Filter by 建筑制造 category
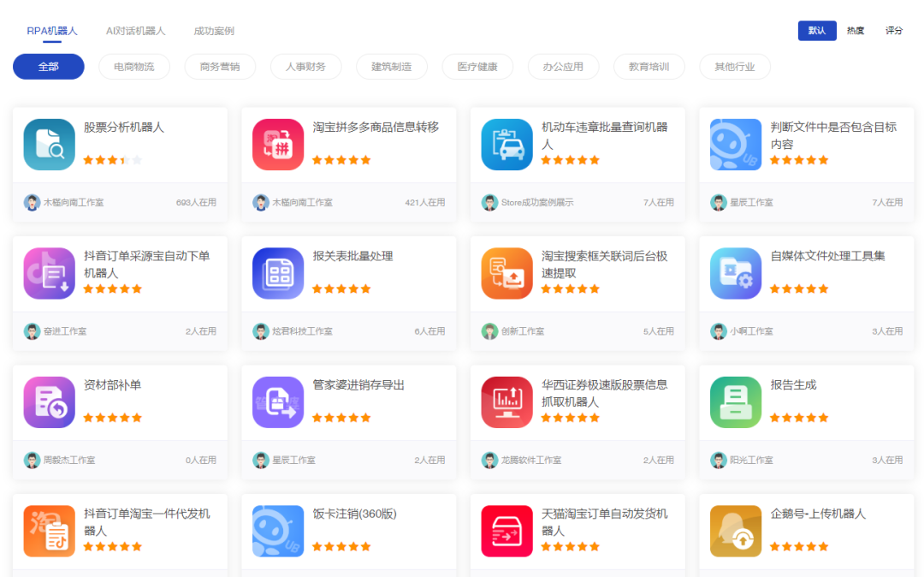This screenshot has width=924, height=577. (x=391, y=67)
